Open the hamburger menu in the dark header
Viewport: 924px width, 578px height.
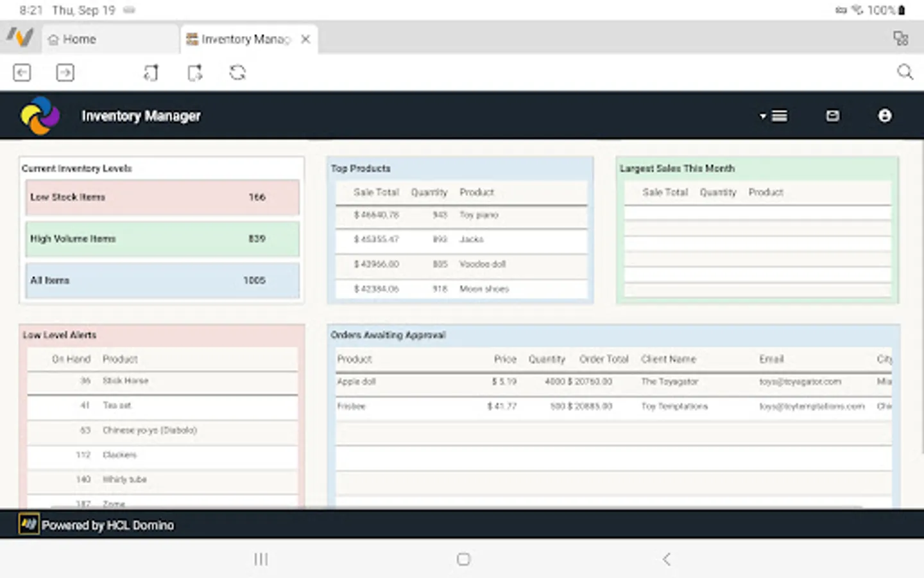pos(780,116)
